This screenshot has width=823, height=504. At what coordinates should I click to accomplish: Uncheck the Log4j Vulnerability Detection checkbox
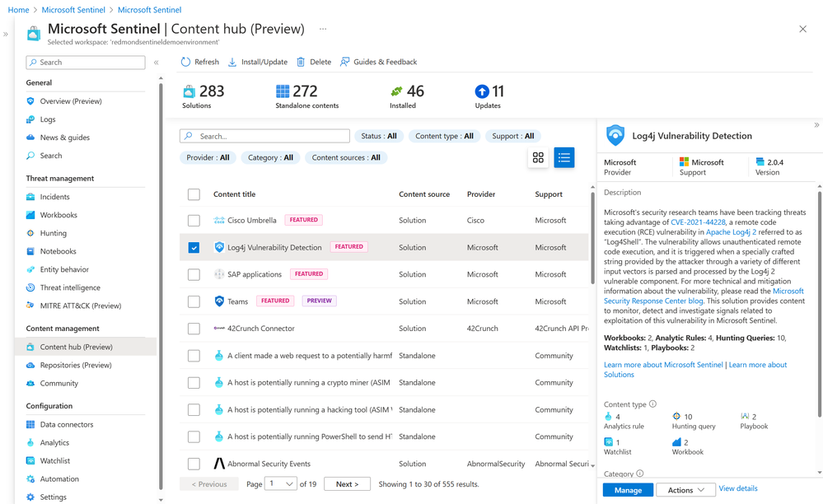tap(194, 247)
